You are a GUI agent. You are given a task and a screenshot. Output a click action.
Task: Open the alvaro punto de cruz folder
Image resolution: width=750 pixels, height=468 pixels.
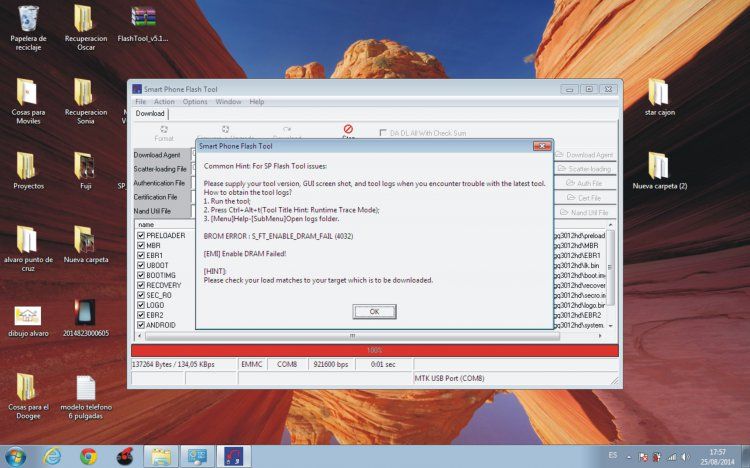(28, 249)
